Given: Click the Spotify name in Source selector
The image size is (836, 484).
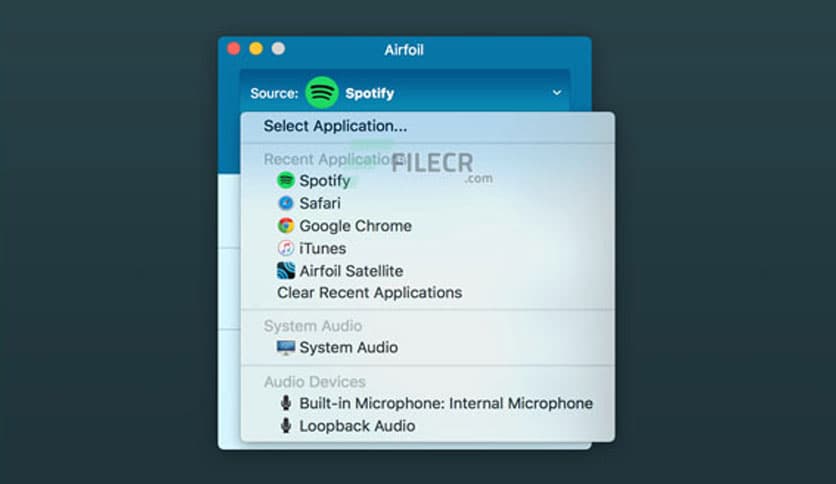Looking at the screenshot, I should pyautogui.click(x=369, y=93).
